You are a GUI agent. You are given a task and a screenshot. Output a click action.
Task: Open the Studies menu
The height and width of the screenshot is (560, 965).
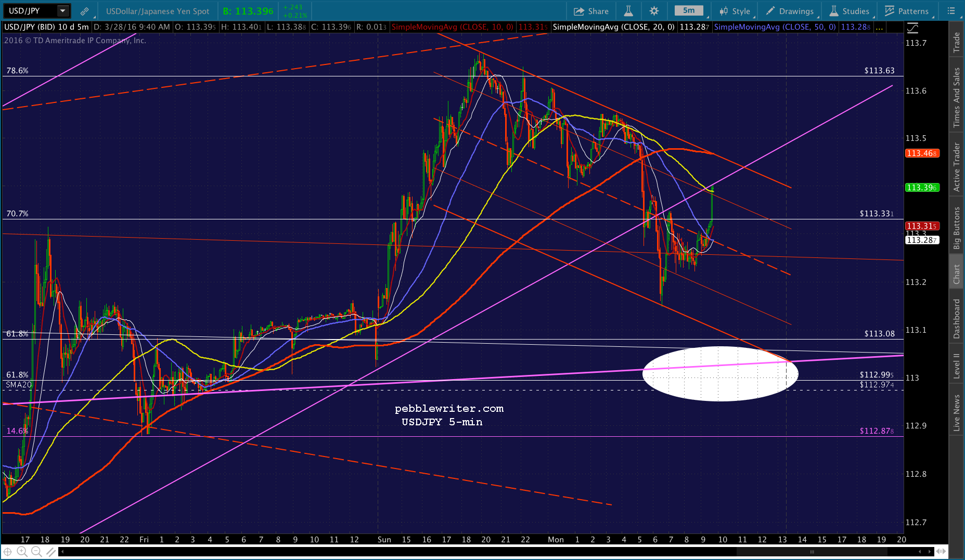[x=850, y=11]
